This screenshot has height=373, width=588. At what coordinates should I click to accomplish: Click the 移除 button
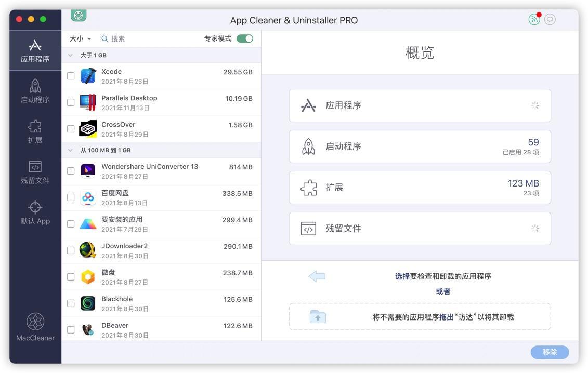(x=549, y=352)
